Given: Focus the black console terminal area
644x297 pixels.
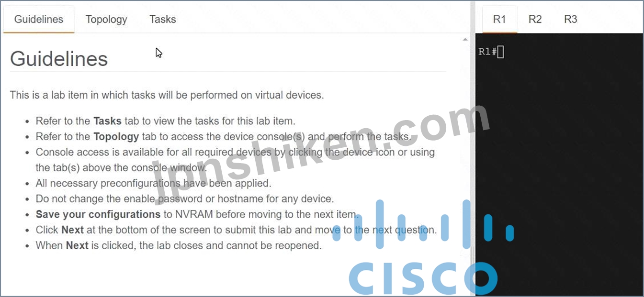Looking at the screenshot, I should point(559,165).
